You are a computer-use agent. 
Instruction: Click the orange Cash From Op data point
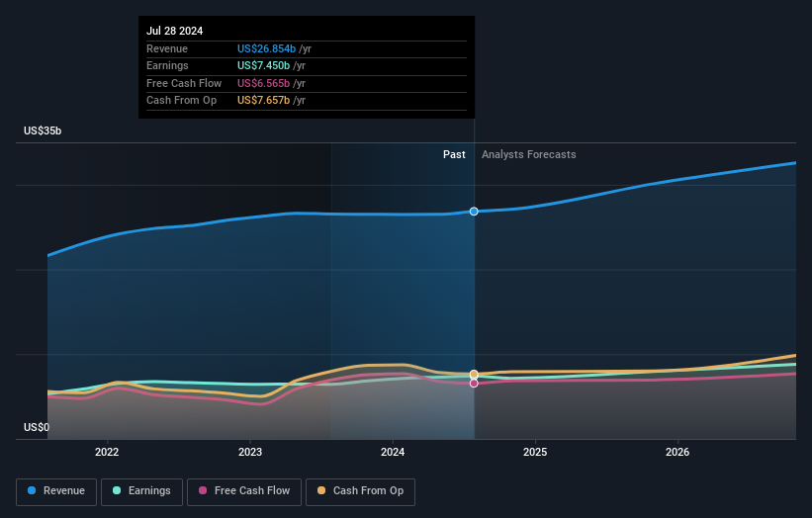(474, 374)
